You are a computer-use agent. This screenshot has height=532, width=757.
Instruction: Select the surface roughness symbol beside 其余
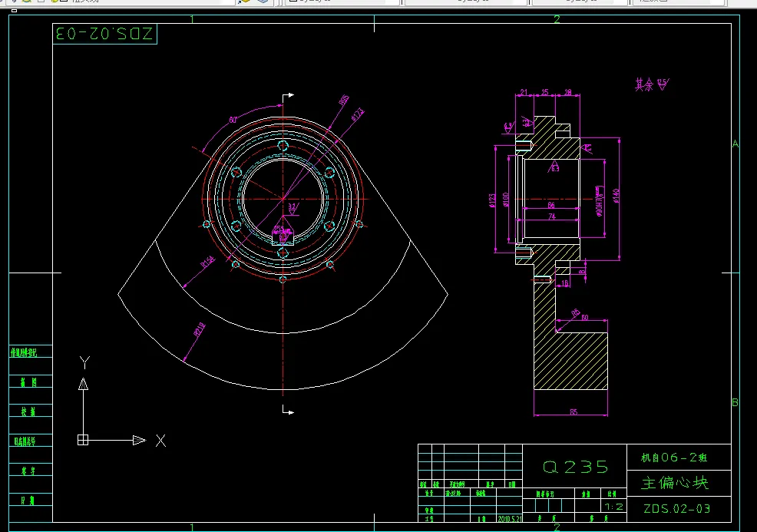coord(663,84)
